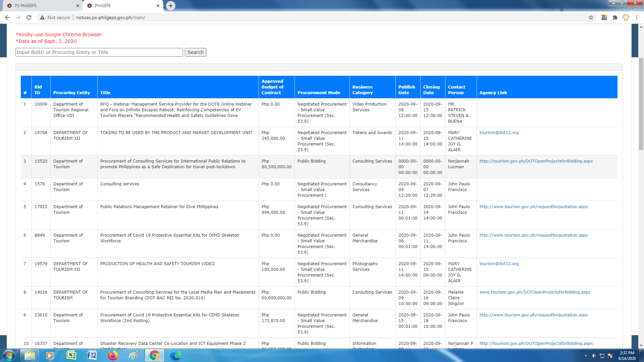Screen dimensions: 644x362
Task: Open requestforquotation link for Bid 17922
Action: point(534,207)
